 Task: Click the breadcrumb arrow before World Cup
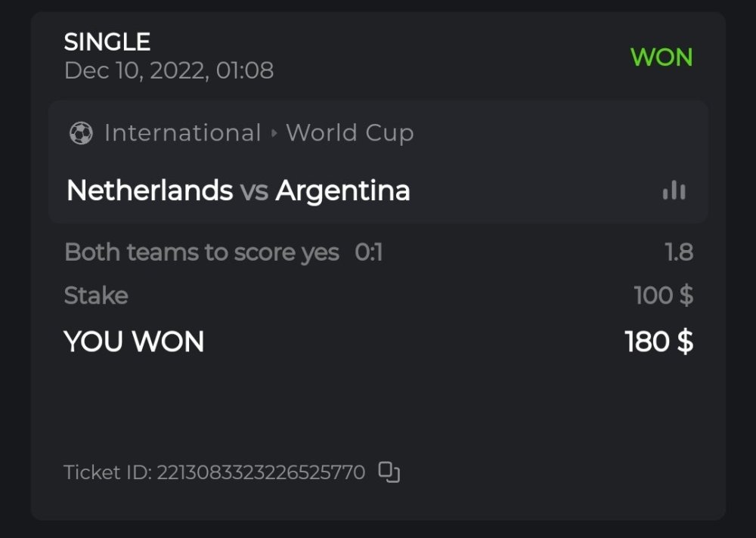tap(274, 134)
